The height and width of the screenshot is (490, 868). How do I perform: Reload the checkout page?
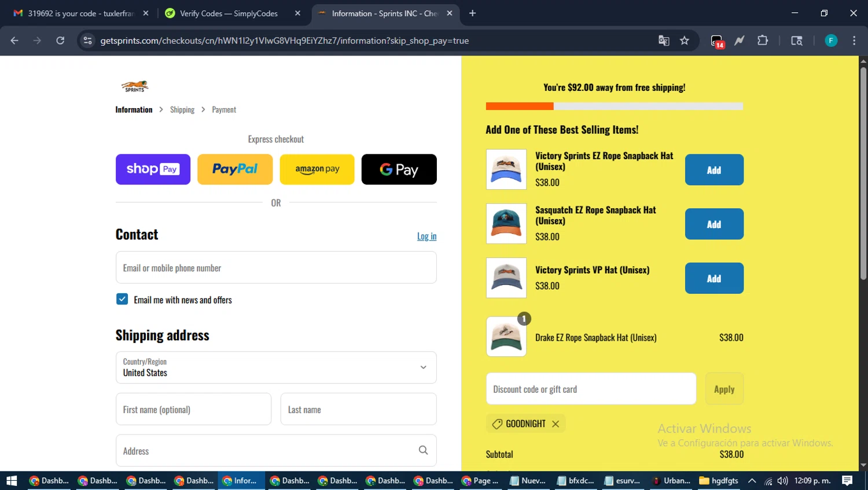[x=60, y=40]
